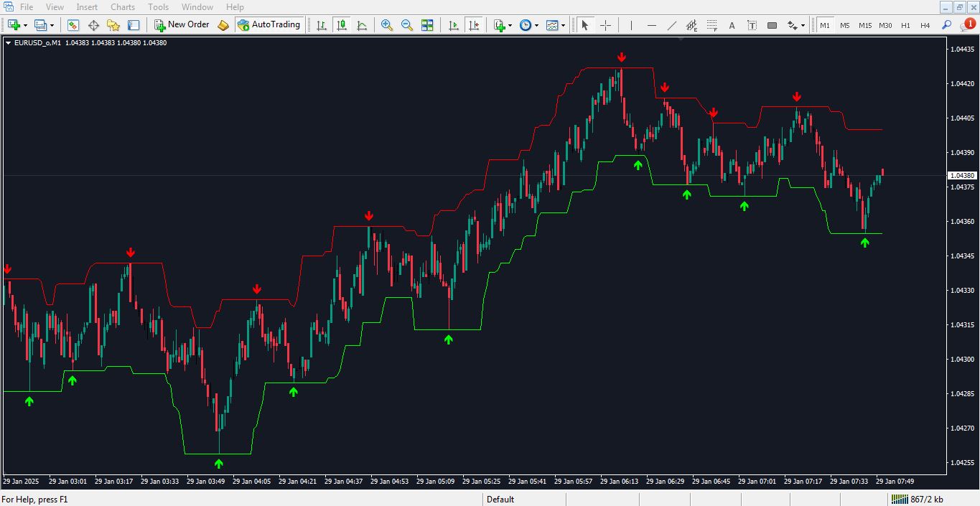Open the File menu
Image resolution: width=980 pixels, height=506 pixels.
tap(27, 6)
